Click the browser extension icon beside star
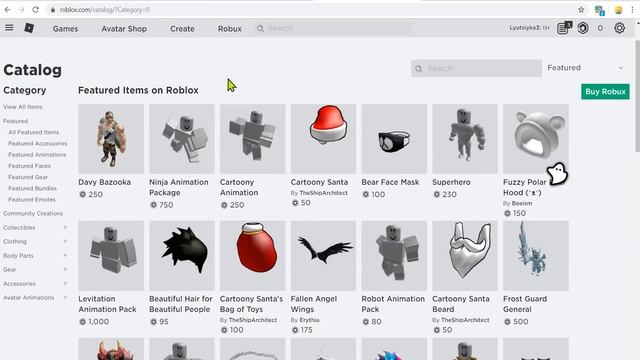The image size is (640, 360). click(x=600, y=10)
